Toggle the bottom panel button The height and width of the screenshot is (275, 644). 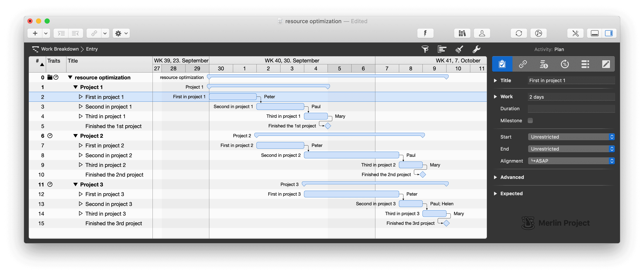pos(595,33)
